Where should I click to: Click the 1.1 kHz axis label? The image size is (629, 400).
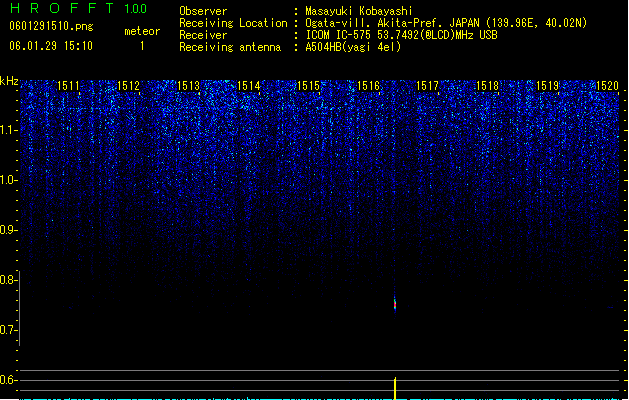[x=9, y=130]
